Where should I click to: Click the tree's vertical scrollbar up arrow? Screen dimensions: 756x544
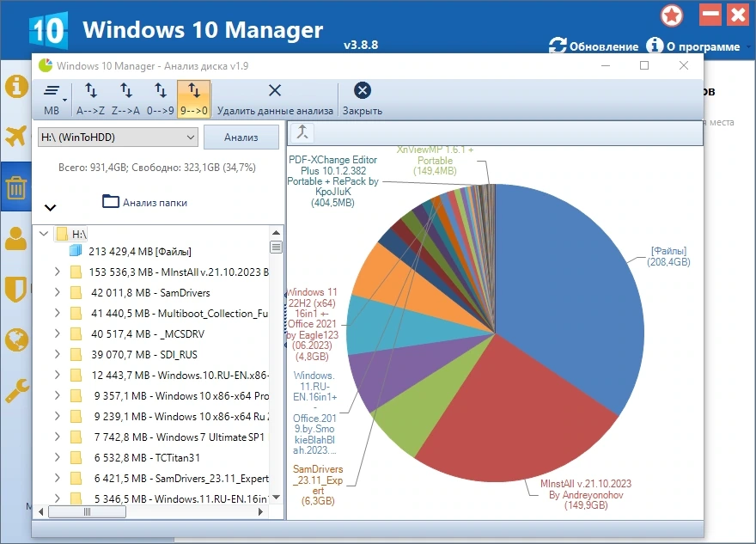point(277,233)
